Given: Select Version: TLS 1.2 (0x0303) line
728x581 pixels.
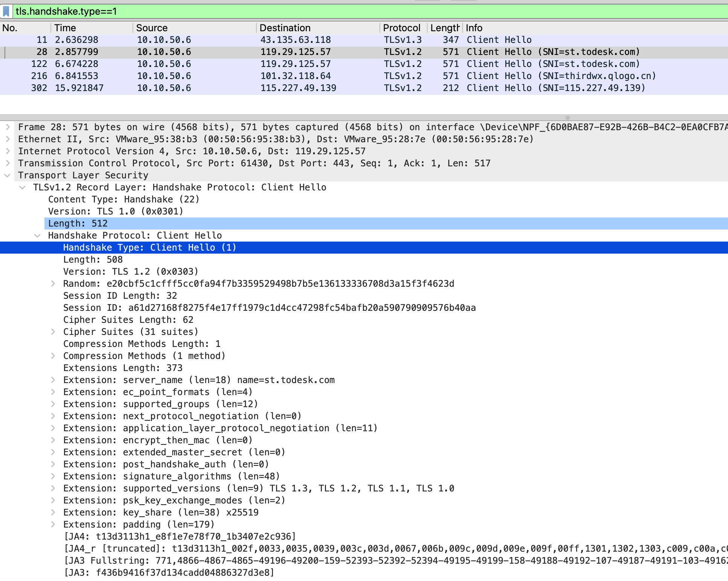Looking at the screenshot, I should pos(131,272).
